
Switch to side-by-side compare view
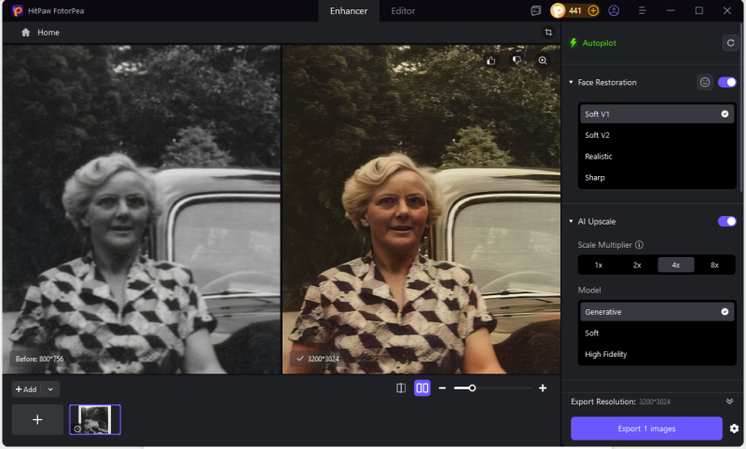(x=422, y=388)
